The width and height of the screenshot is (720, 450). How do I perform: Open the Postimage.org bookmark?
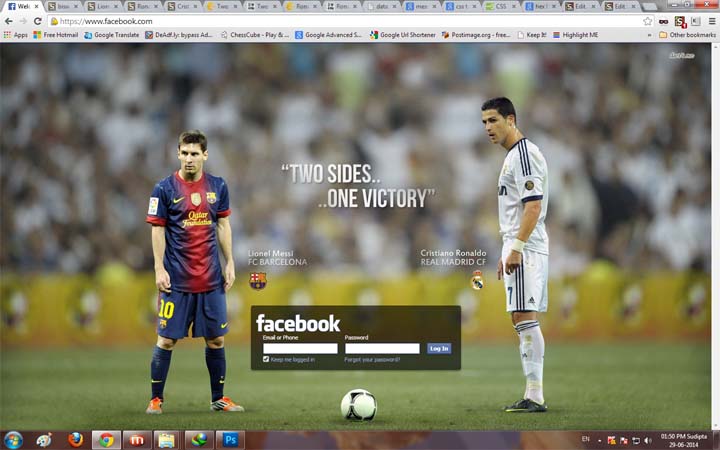pos(476,35)
